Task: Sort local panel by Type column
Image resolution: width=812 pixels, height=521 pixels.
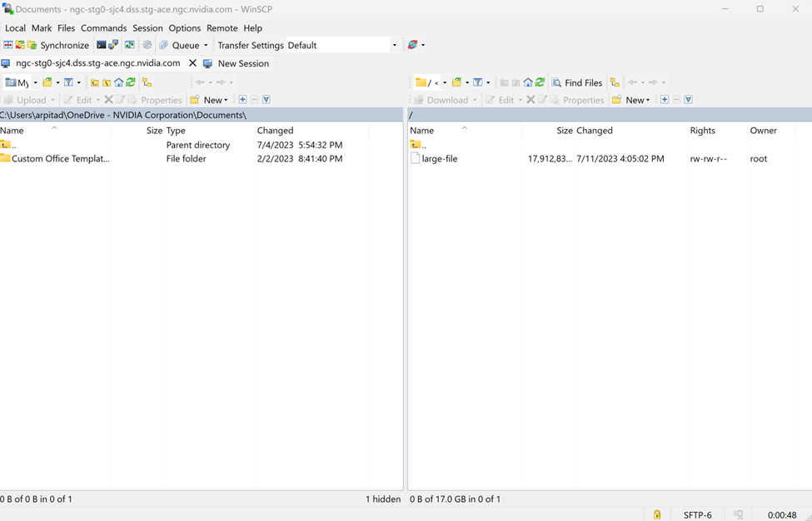Action: (210, 131)
